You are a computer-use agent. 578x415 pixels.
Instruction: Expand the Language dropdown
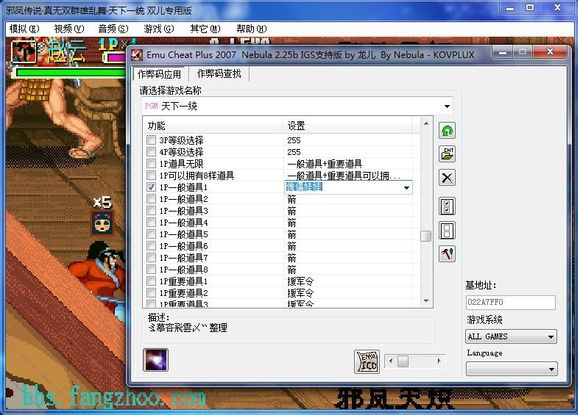tap(512, 369)
